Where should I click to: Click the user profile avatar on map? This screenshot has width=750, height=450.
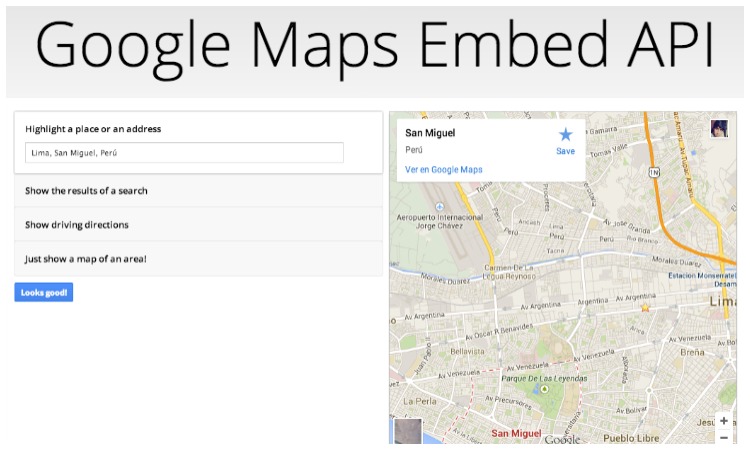719,128
